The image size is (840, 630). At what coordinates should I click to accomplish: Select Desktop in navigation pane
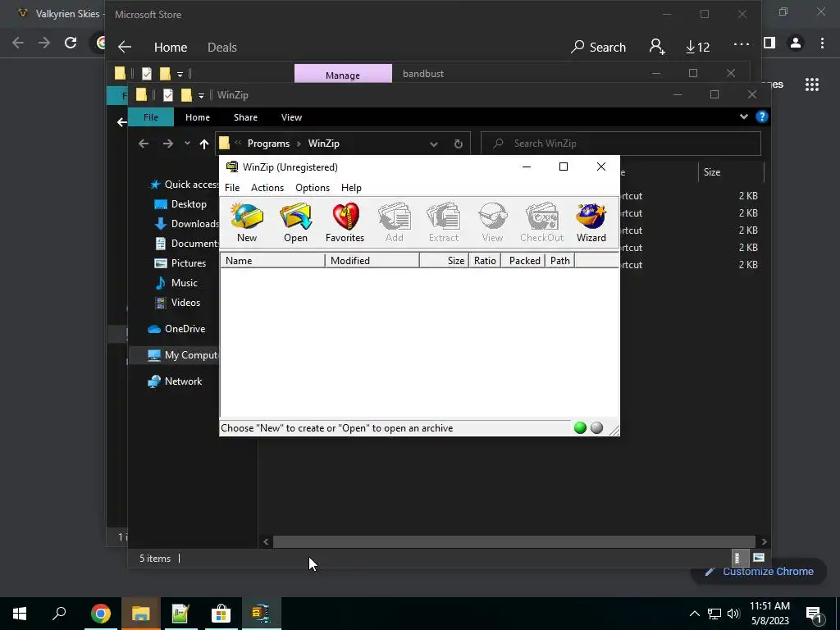point(180,204)
